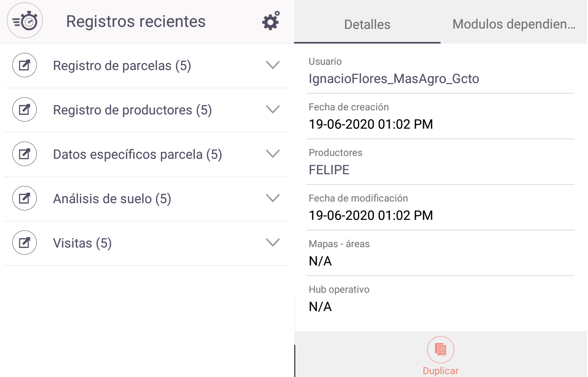The width and height of the screenshot is (588, 377).
Task: Switch to the Modulos dependientes tab
Action: point(514,24)
